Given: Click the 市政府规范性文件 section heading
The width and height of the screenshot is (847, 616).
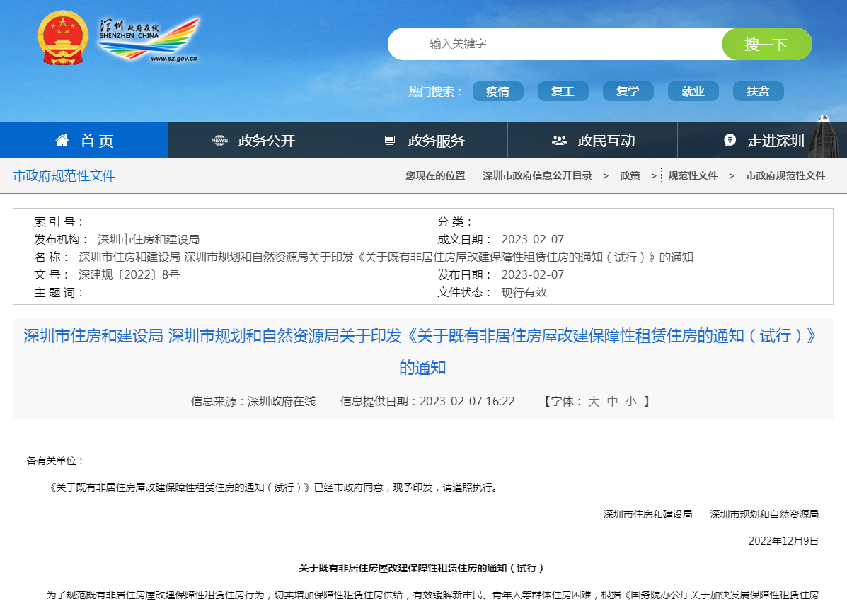Looking at the screenshot, I should pyautogui.click(x=64, y=175).
